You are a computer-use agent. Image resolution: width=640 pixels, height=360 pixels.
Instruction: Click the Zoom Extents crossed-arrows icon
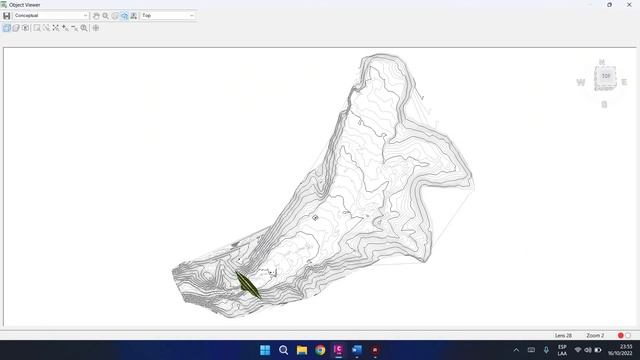click(x=56, y=28)
